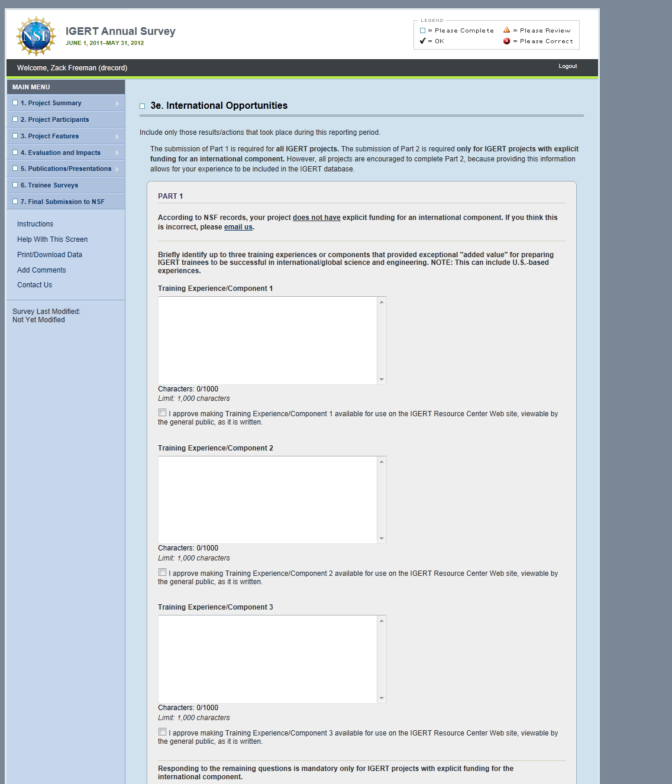
Task: Open Add Comments link
Action: (41, 270)
